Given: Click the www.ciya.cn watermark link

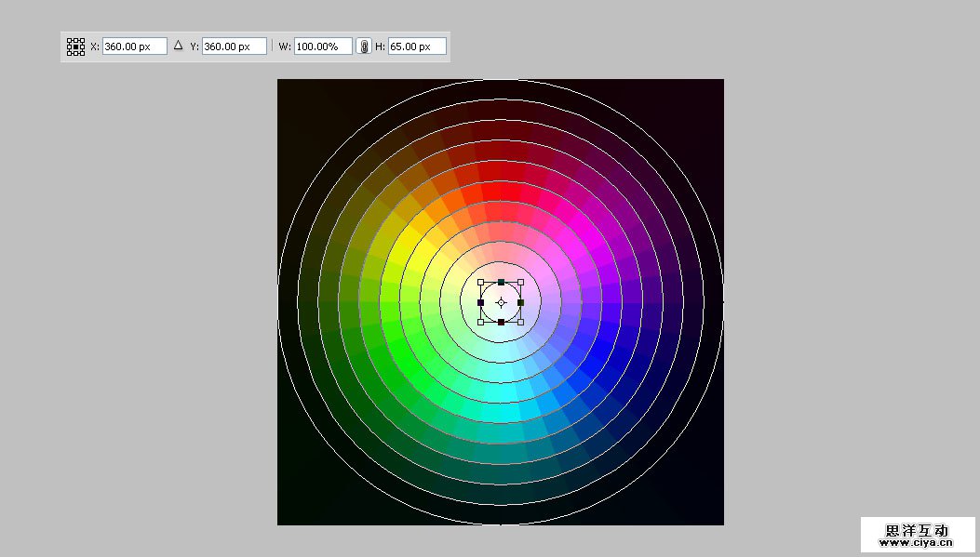Looking at the screenshot, I should tap(918, 541).
